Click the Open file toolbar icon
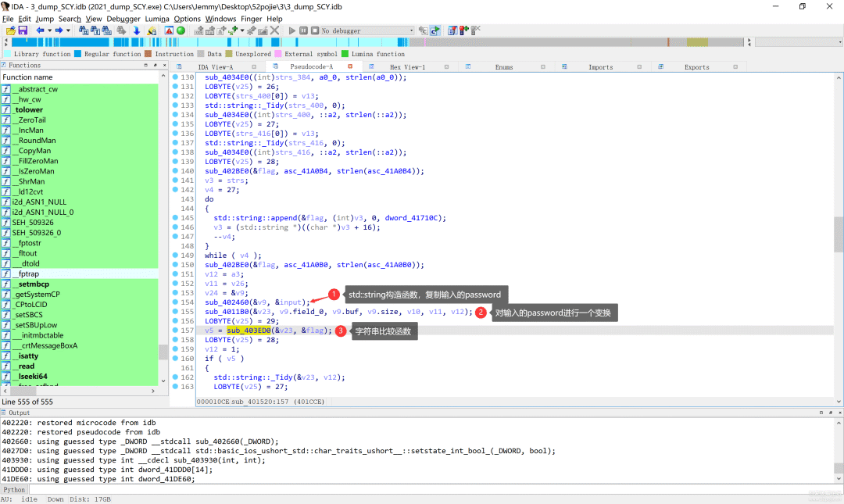The width and height of the screenshot is (844, 504). coord(11,30)
